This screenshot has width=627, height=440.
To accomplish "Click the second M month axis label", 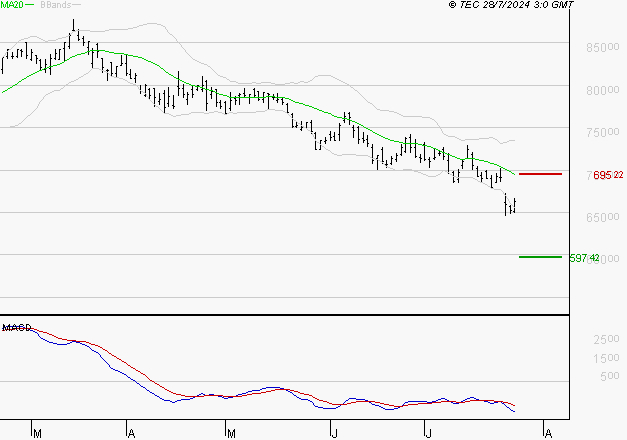I will pyautogui.click(x=231, y=434).
